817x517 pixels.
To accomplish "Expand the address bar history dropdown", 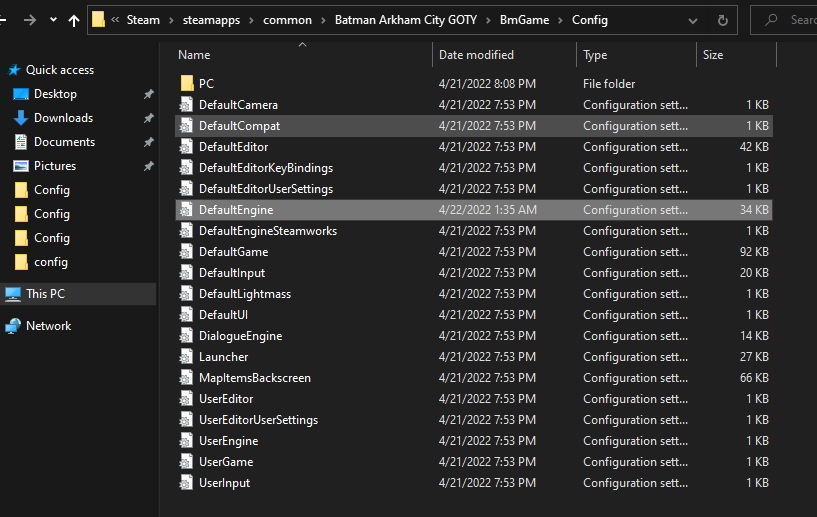I will coord(692,20).
